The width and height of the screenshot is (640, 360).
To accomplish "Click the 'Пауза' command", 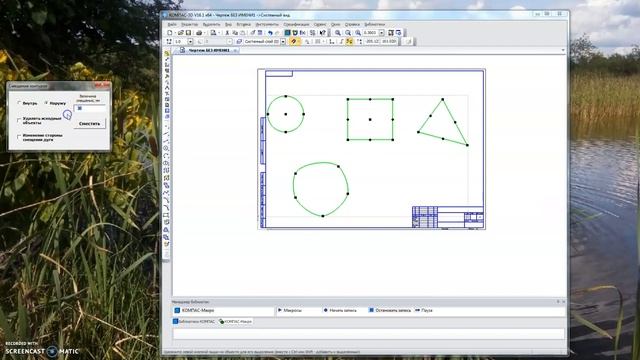I will (x=423, y=310).
